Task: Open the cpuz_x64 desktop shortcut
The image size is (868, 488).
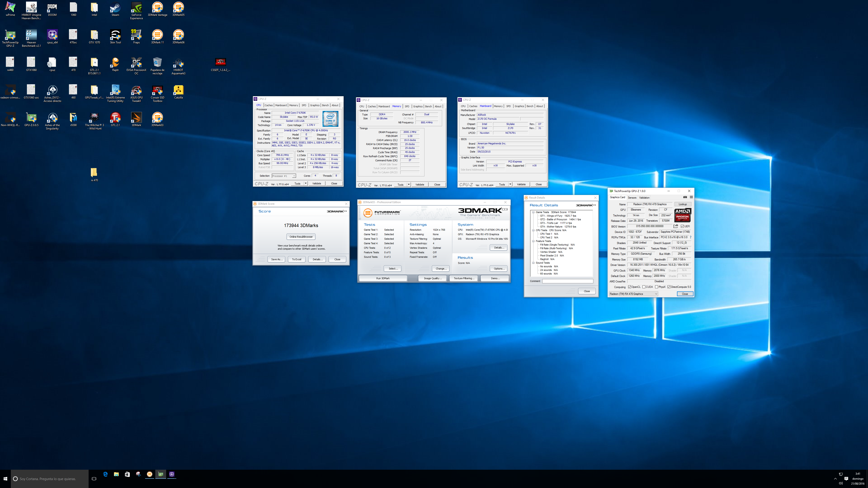Action: click(x=52, y=37)
